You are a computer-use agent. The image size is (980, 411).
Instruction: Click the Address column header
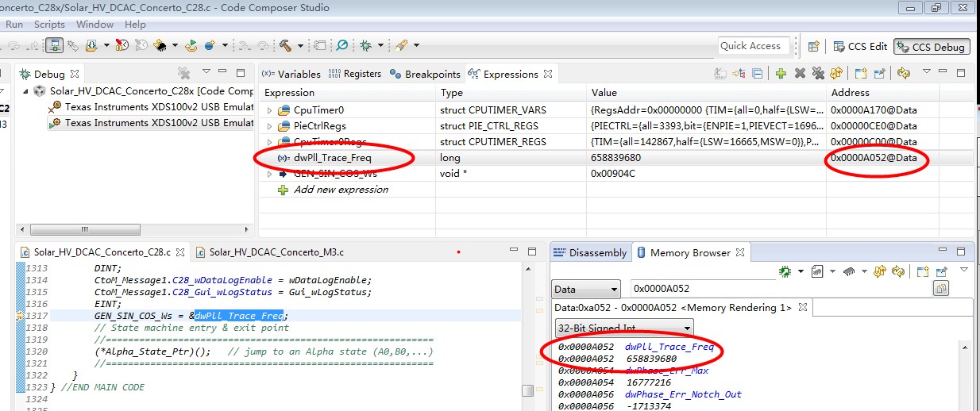(x=850, y=93)
